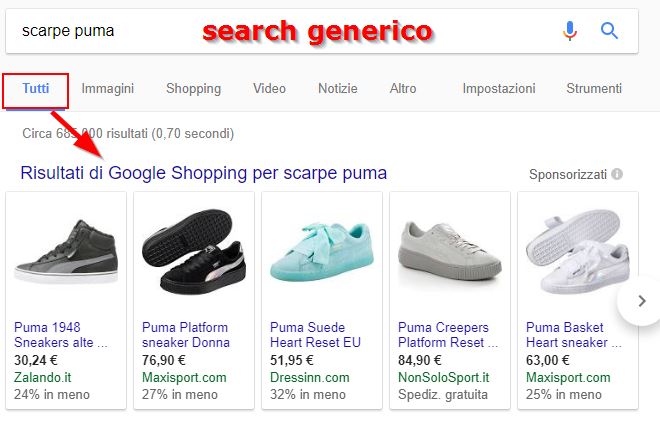Visit the Zalando.it seller link
Image resolution: width=660 pixels, height=421 pixels.
click(44, 377)
